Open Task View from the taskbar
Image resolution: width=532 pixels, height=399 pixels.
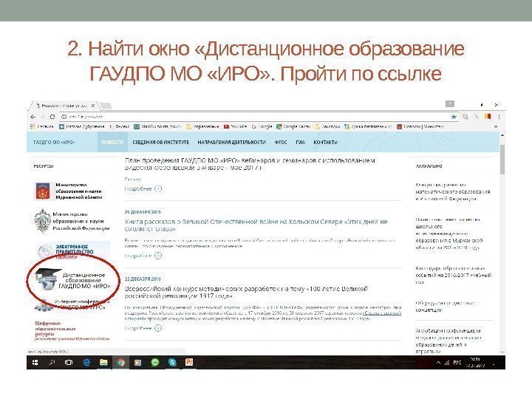(69, 363)
